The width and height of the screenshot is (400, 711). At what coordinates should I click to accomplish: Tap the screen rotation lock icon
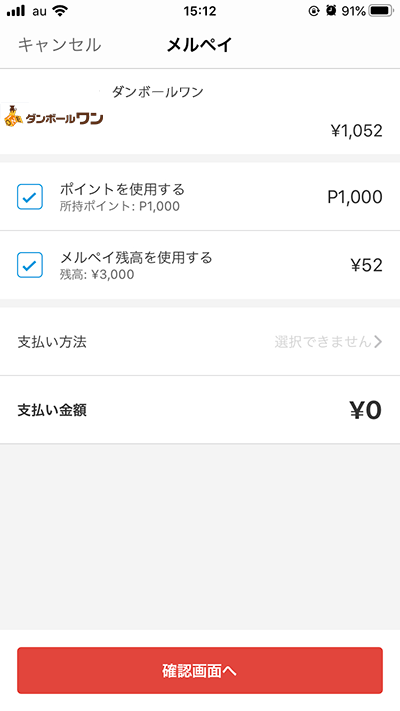pos(314,11)
